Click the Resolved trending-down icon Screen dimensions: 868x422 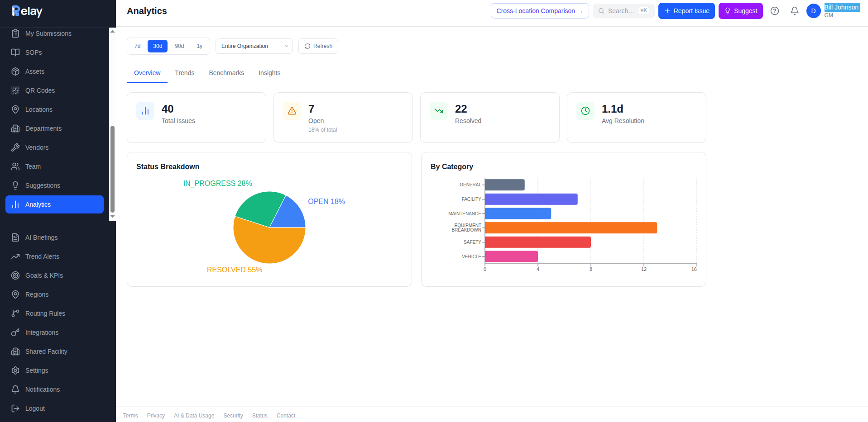(x=439, y=111)
